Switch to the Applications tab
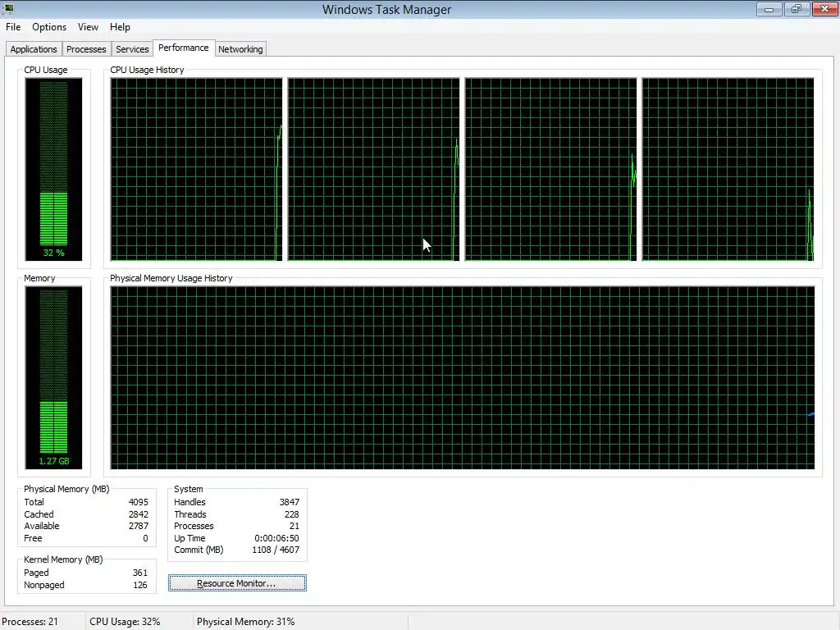Screen dimensions: 840x630 click(x=33, y=49)
